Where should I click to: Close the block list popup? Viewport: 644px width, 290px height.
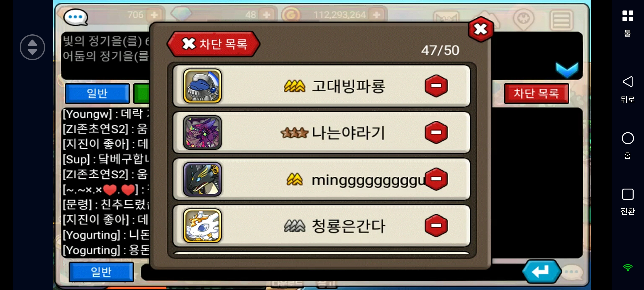(480, 30)
